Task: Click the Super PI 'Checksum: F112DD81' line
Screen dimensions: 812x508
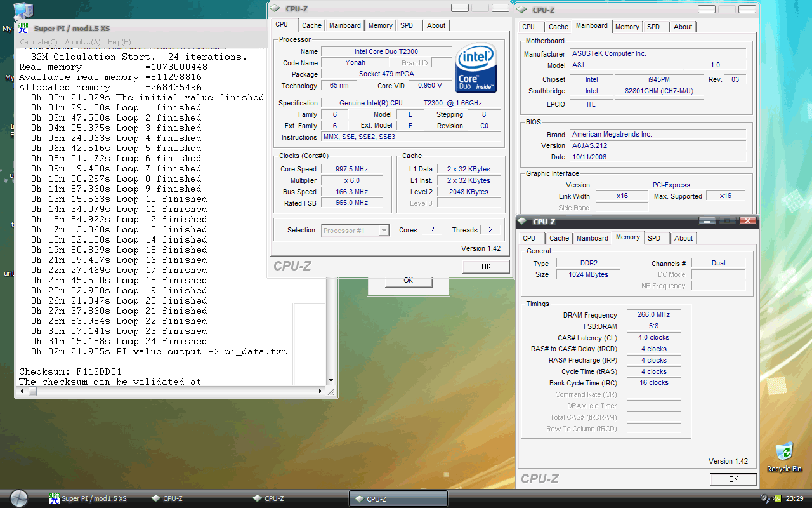Action: point(70,371)
